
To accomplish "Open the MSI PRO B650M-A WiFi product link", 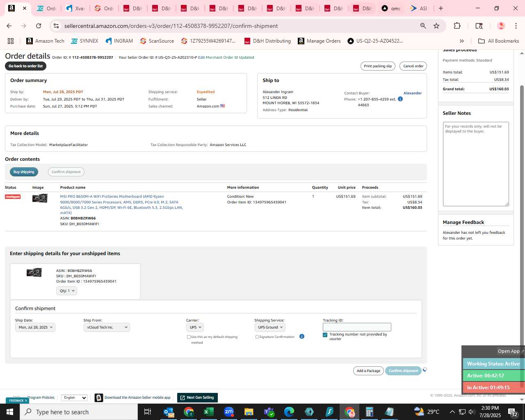I will 121,205.
